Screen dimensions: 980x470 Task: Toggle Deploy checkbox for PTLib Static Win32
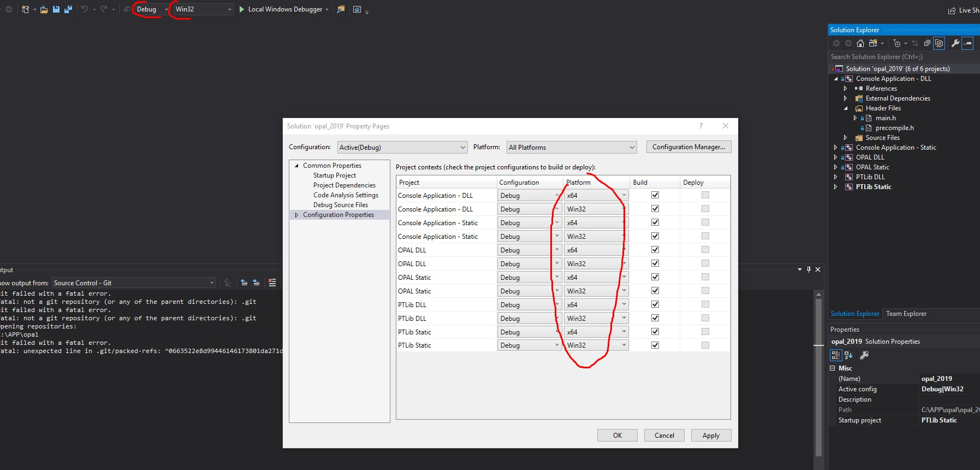[x=705, y=345]
